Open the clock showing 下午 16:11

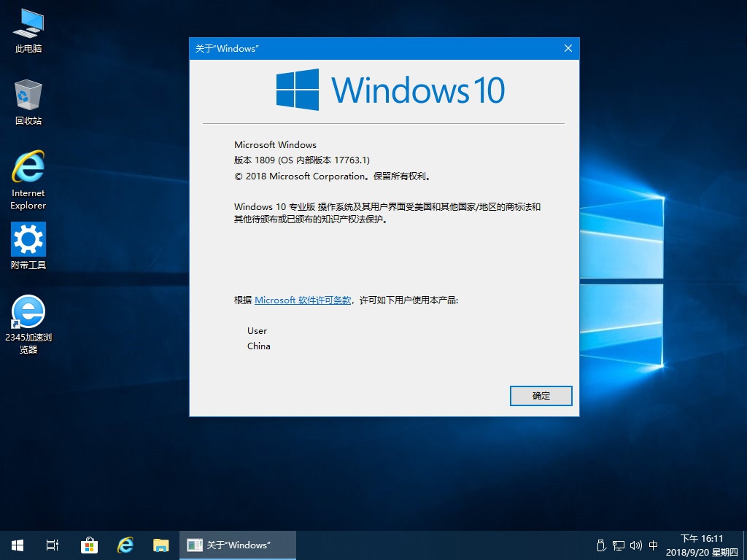(702, 545)
